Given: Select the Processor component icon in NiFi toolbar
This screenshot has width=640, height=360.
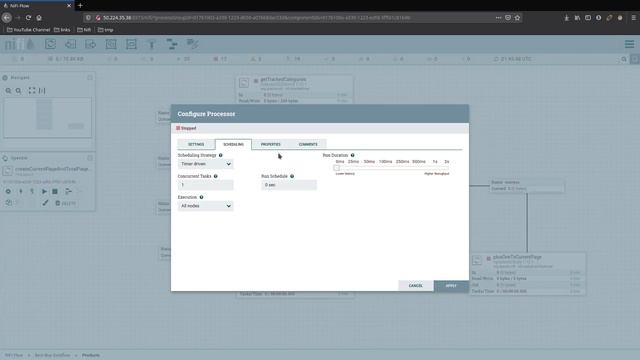Looking at the screenshot, I should (50, 44).
